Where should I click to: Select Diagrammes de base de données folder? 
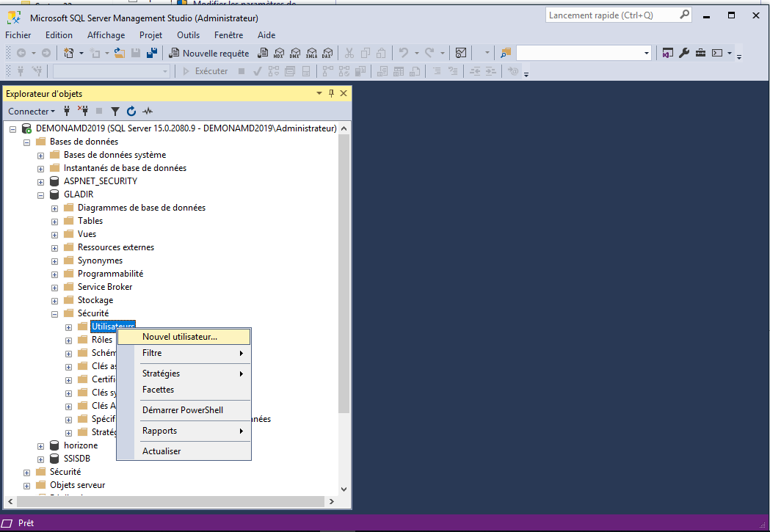(142, 208)
